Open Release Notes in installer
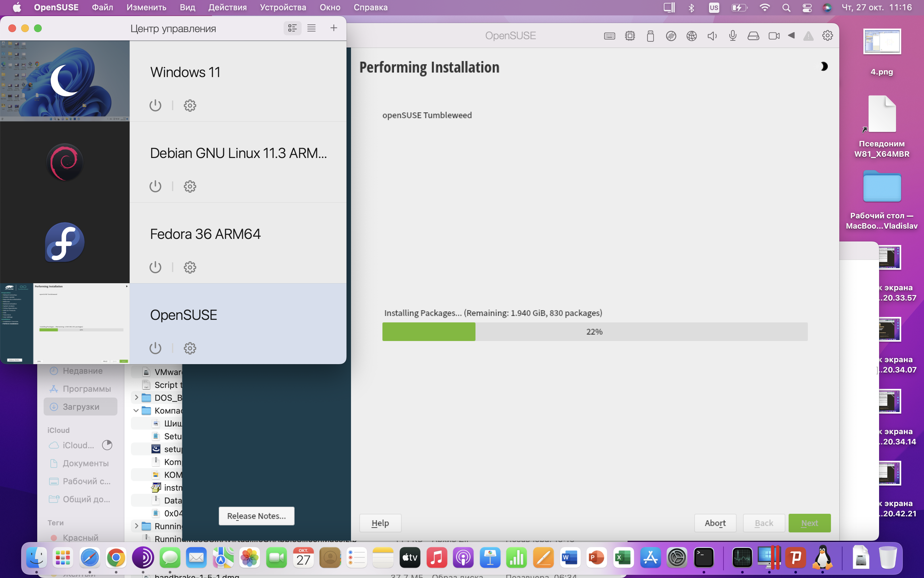This screenshot has height=578, width=924. point(257,516)
